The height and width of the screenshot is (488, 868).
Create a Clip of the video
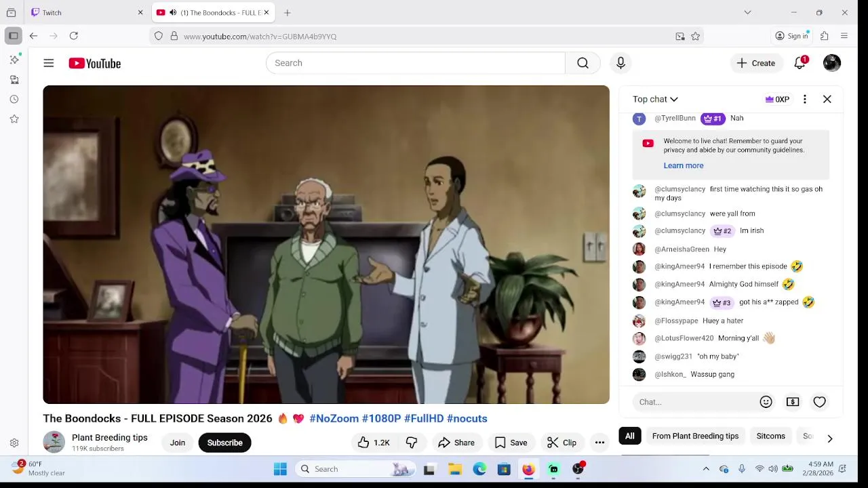tap(561, 443)
